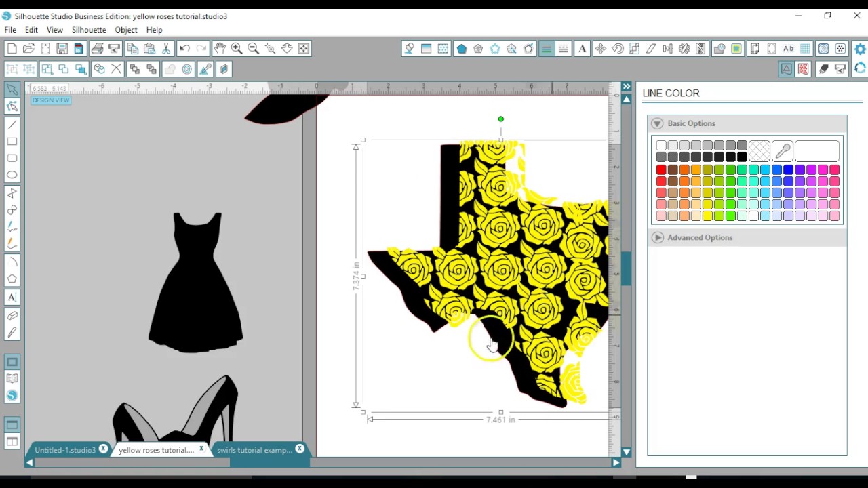868x488 pixels.
Task: Open the Edit menu
Action: click(31, 30)
